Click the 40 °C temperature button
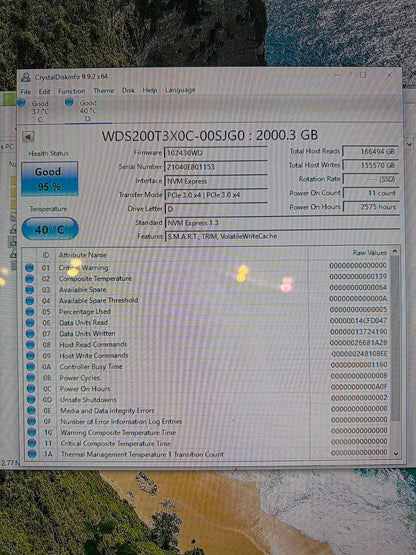The height and width of the screenshot is (555, 416). click(x=50, y=229)
